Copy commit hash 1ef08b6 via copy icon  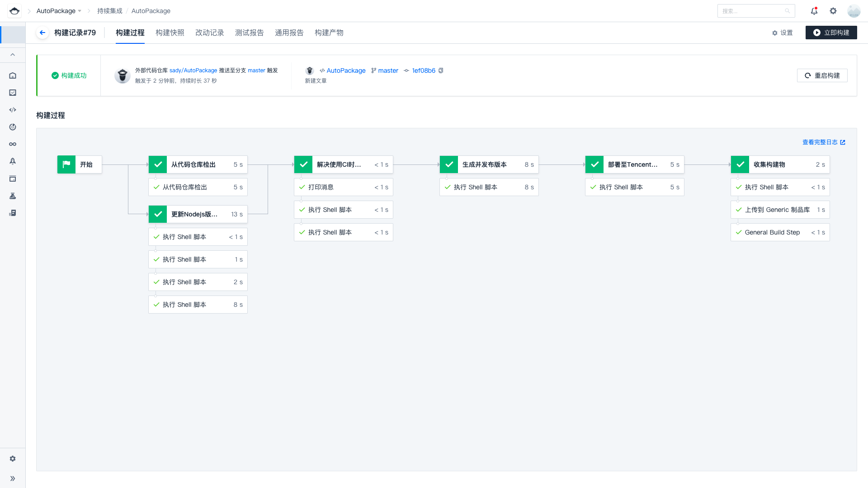441,70
